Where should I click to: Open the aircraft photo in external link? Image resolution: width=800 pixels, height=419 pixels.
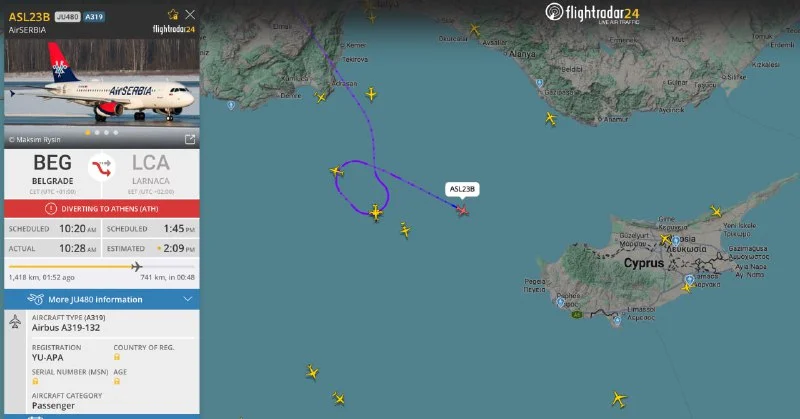pos(190,139)
